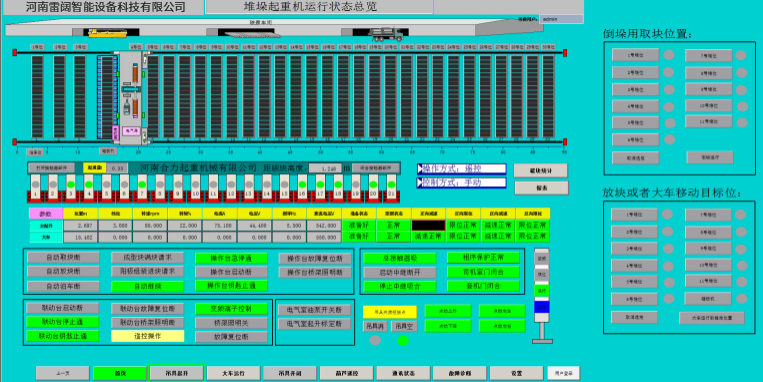Click the gray round lamp under 吊具满
This screenshot has height=382, width=763.
375,341
